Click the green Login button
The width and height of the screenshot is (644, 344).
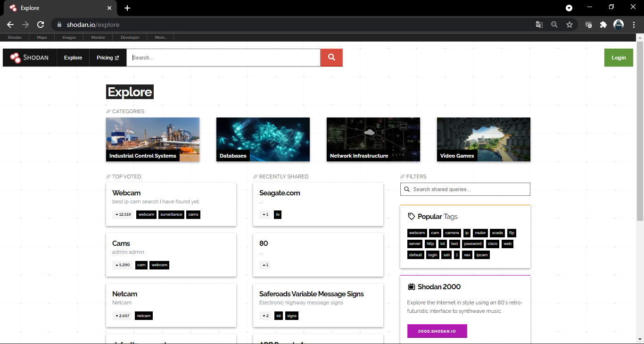coord(619,58)
